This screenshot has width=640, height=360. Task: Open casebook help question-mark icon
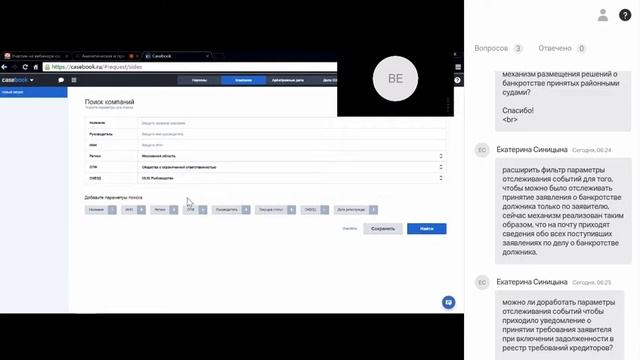458,80
